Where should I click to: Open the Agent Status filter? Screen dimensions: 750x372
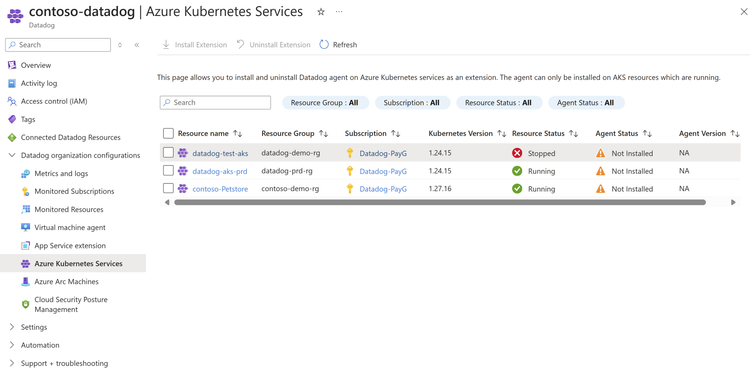(x=586, y=103)
